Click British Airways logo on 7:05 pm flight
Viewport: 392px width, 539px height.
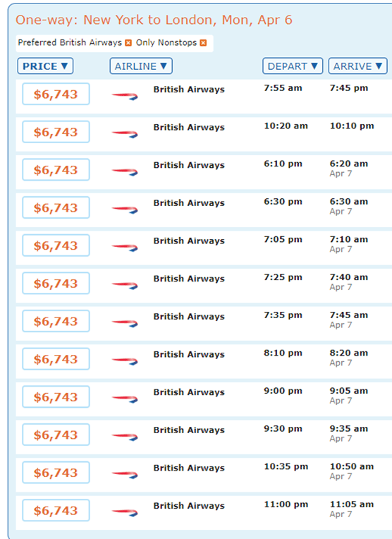[125, 247]
